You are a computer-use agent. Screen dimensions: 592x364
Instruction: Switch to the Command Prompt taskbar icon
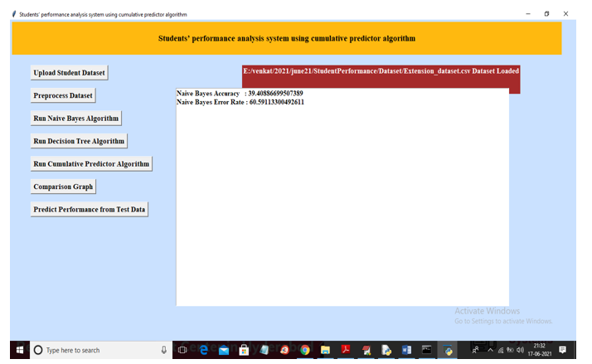pos(427,351)
